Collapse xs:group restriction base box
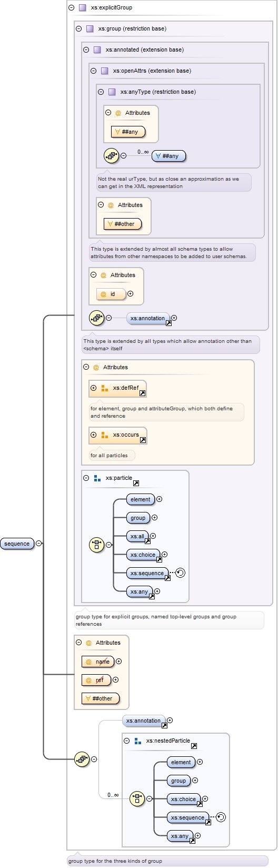This screenshot has height=868, width=278. tap(79, 29)
